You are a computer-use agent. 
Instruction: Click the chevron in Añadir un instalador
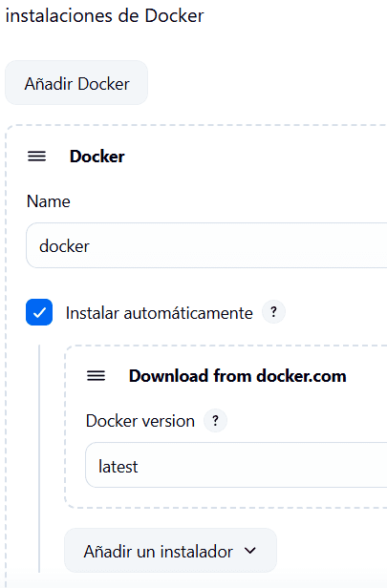tap(250, 551)
